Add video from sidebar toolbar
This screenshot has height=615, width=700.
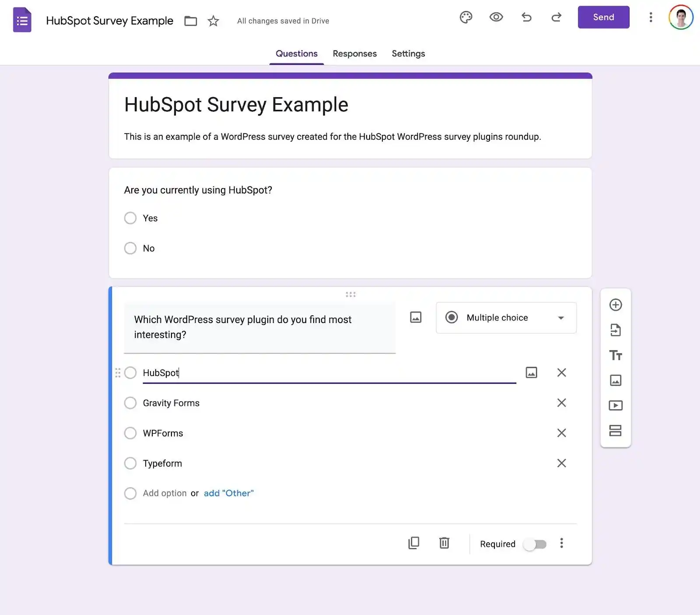click(x=616, y=406)
